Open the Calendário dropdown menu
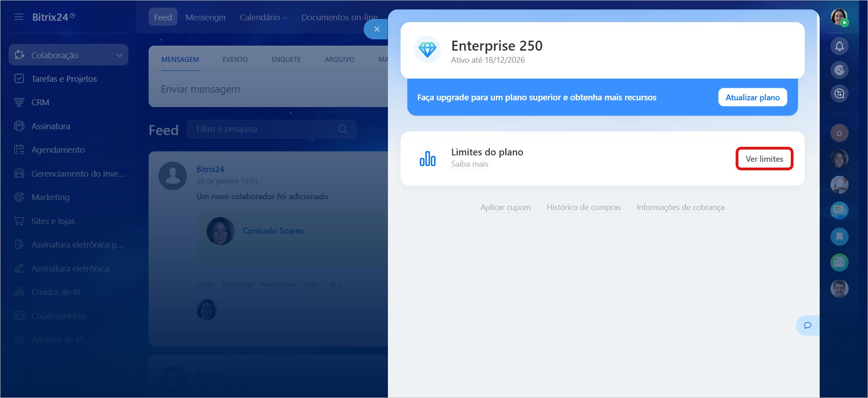 [x=263, y=17]
